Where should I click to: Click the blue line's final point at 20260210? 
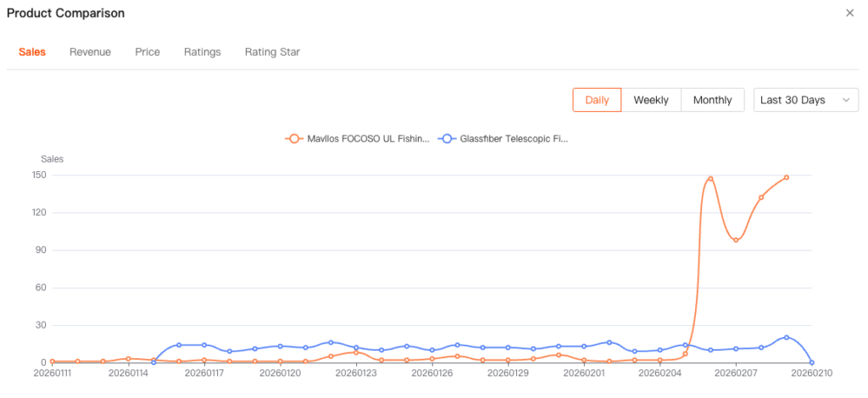[x=812, y=362]
